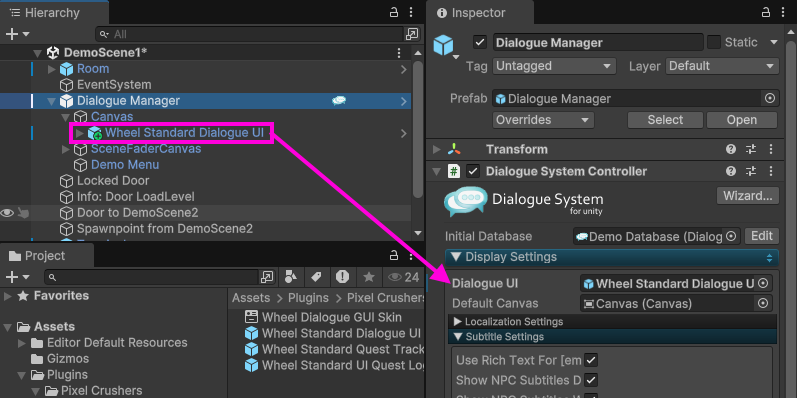This screenshot has width=797, height=398.
Task: Toggle hidden packages visibility count
Action: [404, 277]
